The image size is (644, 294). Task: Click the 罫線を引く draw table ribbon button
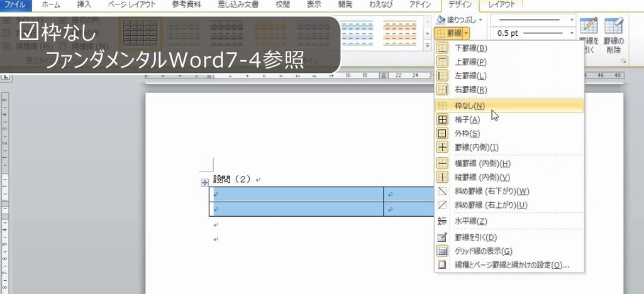pyautogui.click(x=588, y=35)
